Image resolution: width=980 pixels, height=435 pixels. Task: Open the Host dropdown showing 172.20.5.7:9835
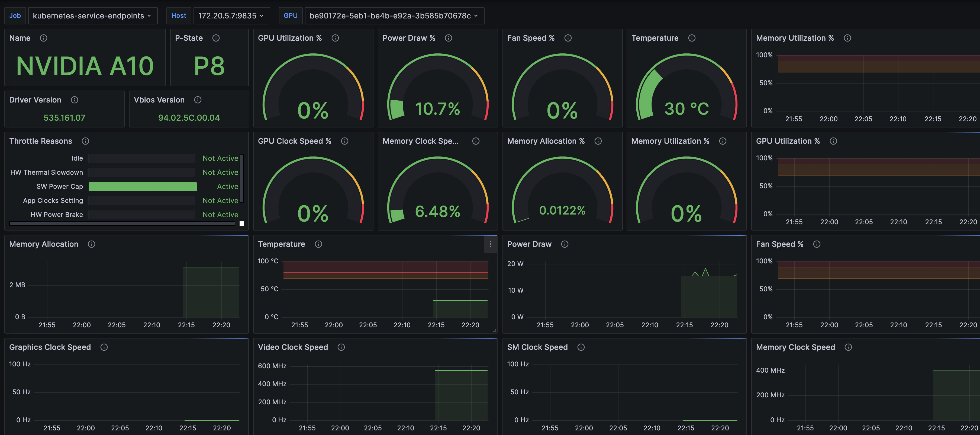(231, 16)
